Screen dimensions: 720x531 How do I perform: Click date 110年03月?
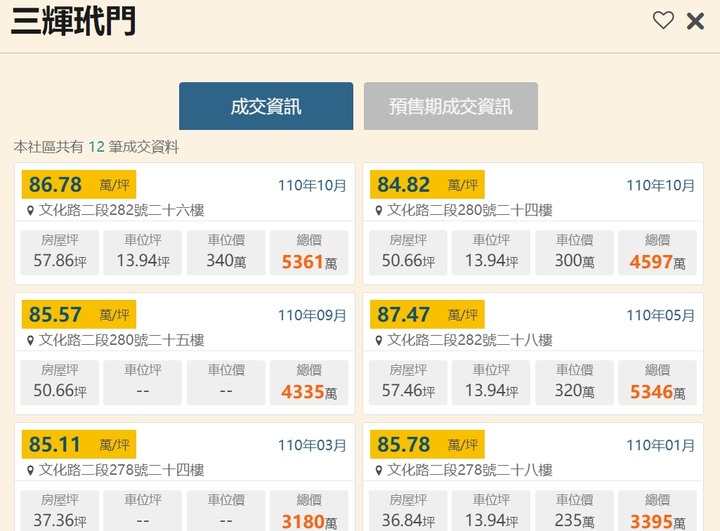(x=312, y=446)
